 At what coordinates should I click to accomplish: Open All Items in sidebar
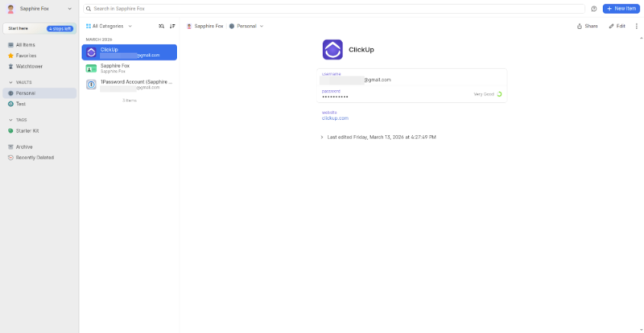[39, 45]
